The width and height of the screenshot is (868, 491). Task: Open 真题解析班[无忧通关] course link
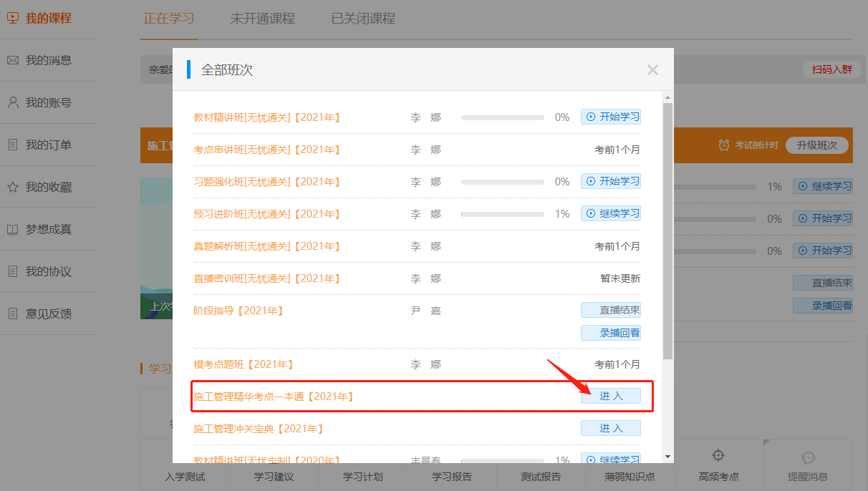266,246
